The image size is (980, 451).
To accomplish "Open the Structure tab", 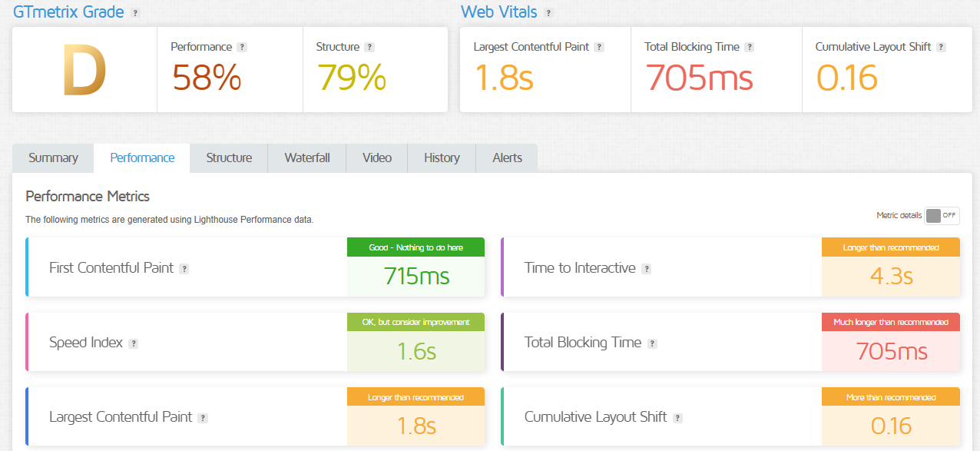I will 228,158.
